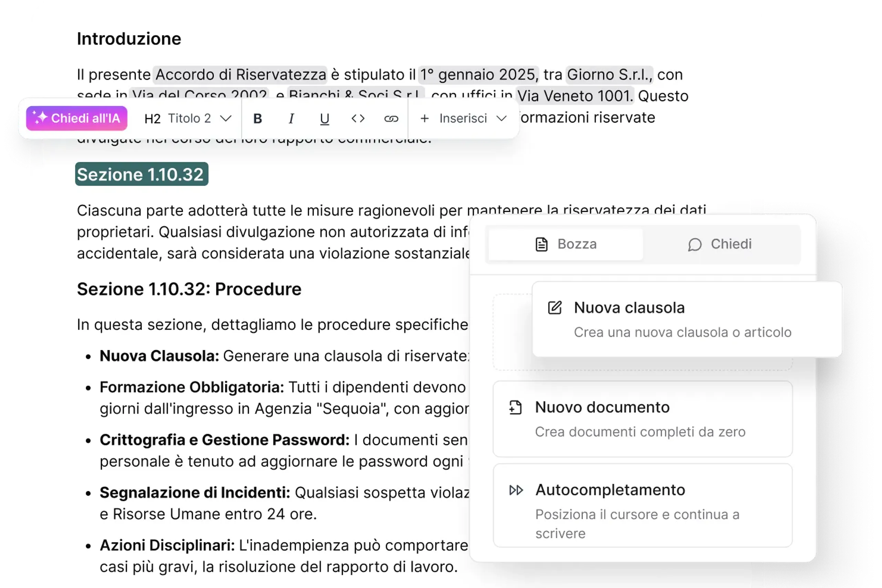
Task: Click the Nuovo documento file icon
Action: (516, 407)
